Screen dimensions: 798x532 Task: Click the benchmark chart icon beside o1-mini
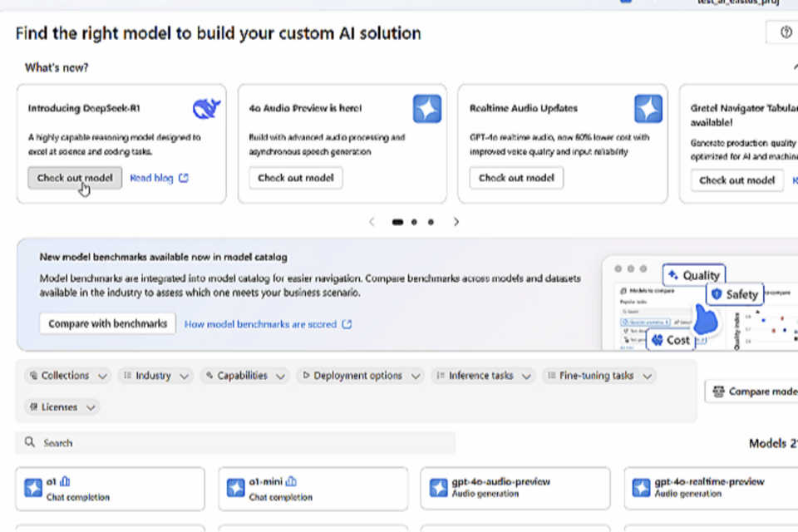(292, 481)
